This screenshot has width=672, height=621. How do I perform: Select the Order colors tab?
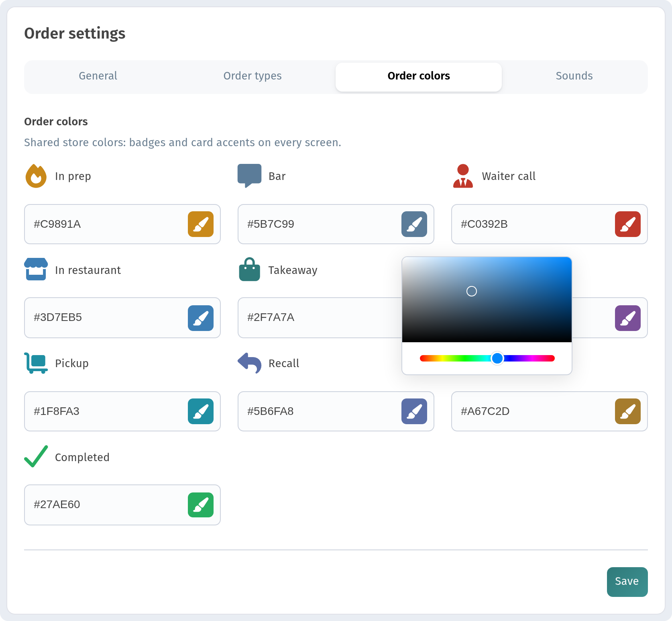pos(419,77)
